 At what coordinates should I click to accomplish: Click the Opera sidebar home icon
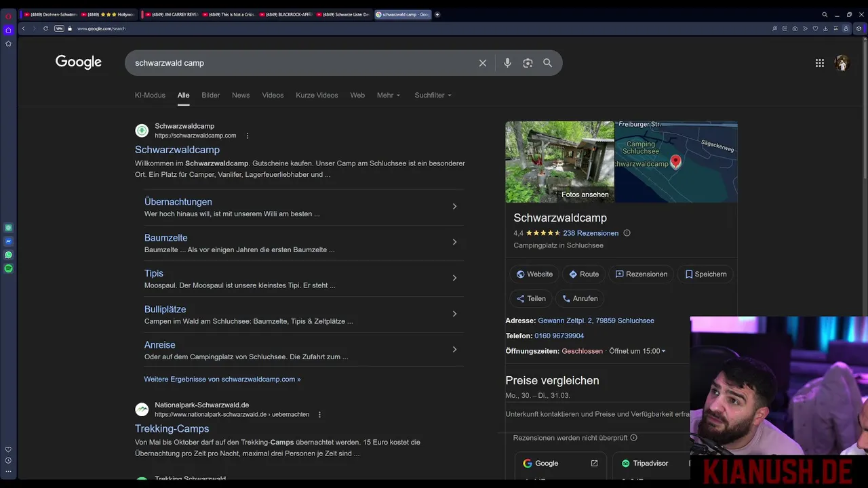[x=8, y=30]
